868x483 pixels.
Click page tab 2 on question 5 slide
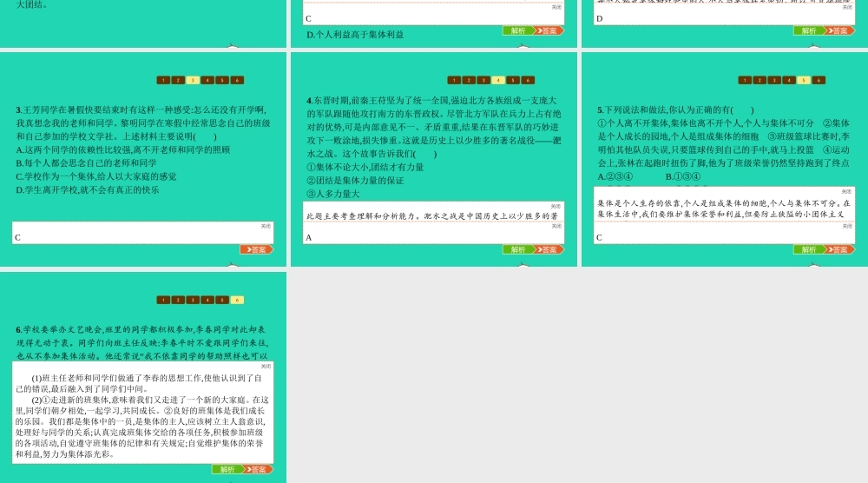click(759, 80)
